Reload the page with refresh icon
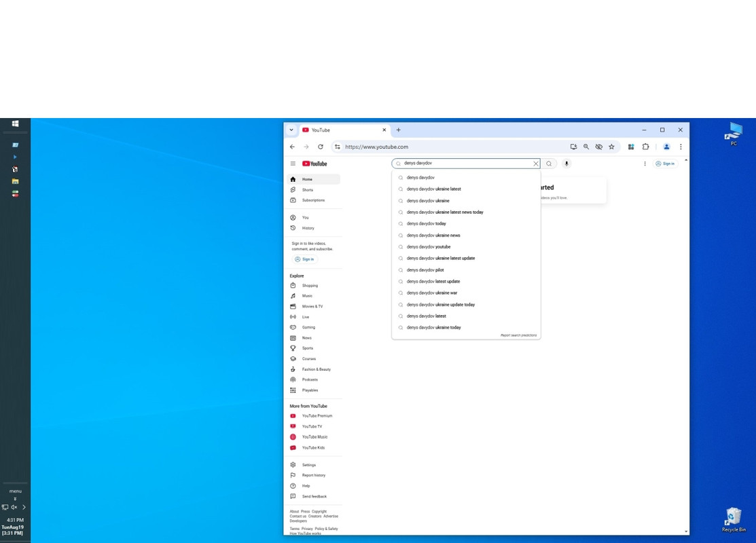Image resolution: width=756 pixels, height=543 pixels. [x=320, y=147]
